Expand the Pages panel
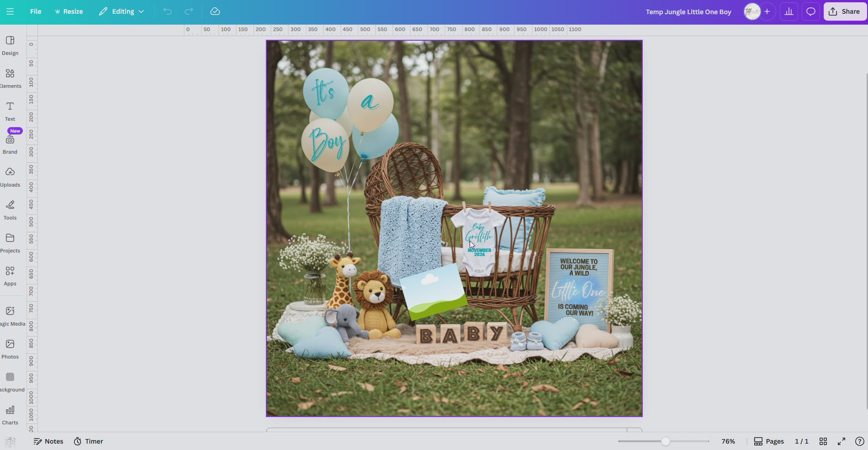868x450 pixels. (768, 441)
